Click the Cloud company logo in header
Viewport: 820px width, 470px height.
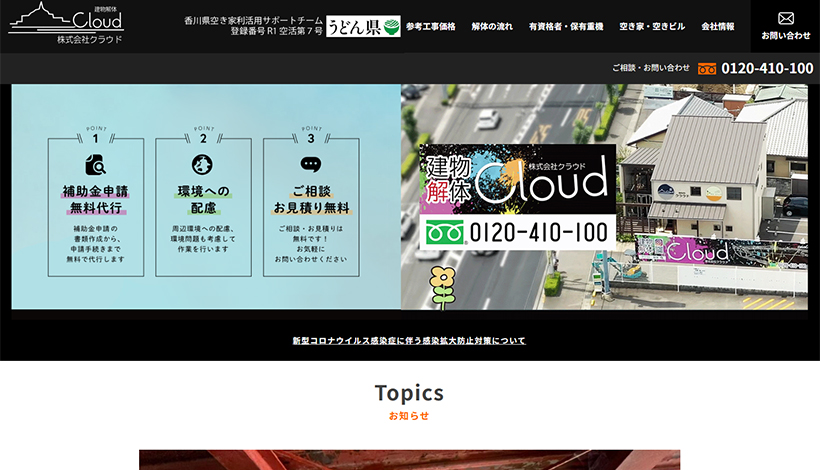point(67,24)
